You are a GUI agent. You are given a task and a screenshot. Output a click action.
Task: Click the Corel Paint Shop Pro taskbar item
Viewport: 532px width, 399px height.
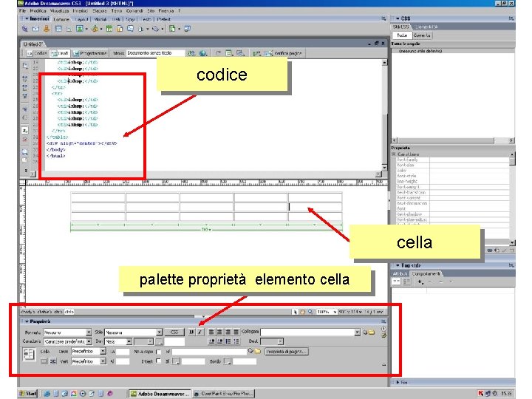[x=223, y=394]
